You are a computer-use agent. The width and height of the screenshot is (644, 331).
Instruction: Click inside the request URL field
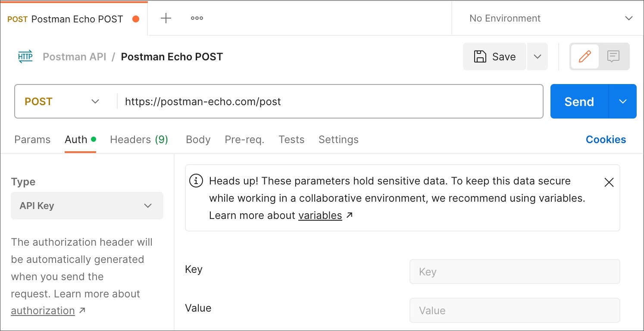(x=302, y=101)
